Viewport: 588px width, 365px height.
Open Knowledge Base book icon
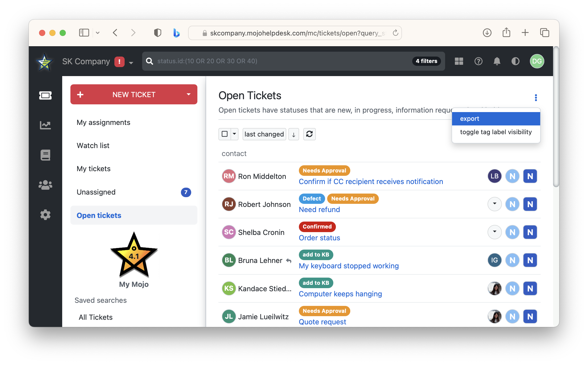(45, 155)
